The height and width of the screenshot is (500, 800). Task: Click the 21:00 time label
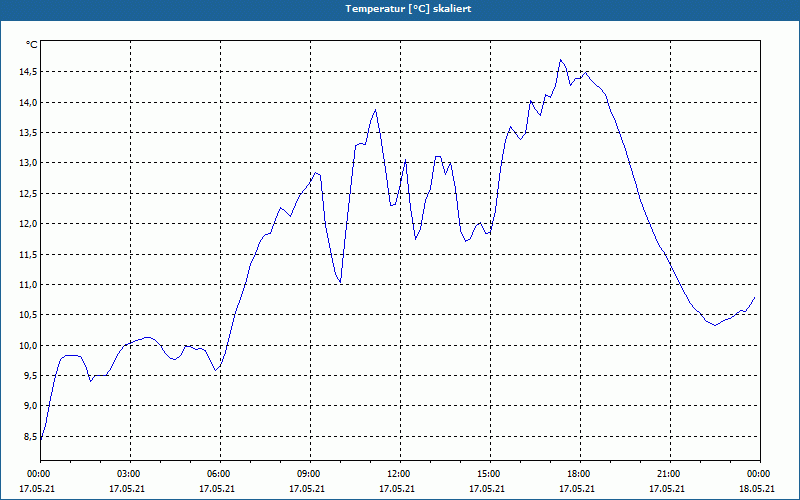(670, 474)
